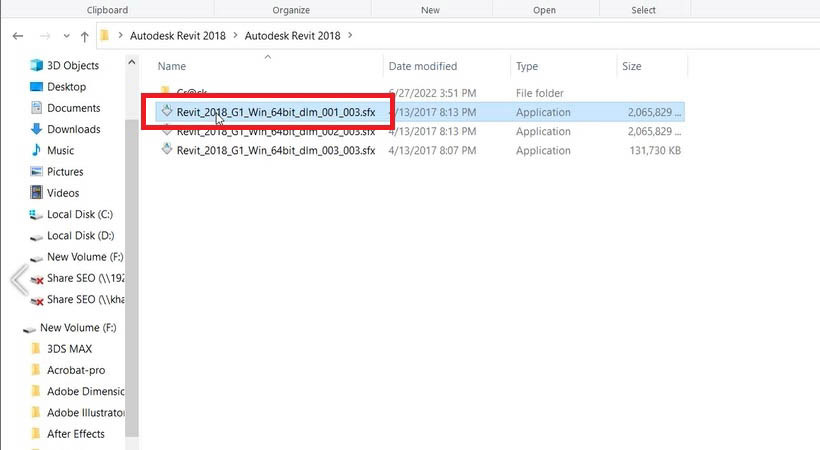Open the first Autodesk Revit 2018 breadcrumb
Screen dimensions: 820x450
tap(178, 36)
